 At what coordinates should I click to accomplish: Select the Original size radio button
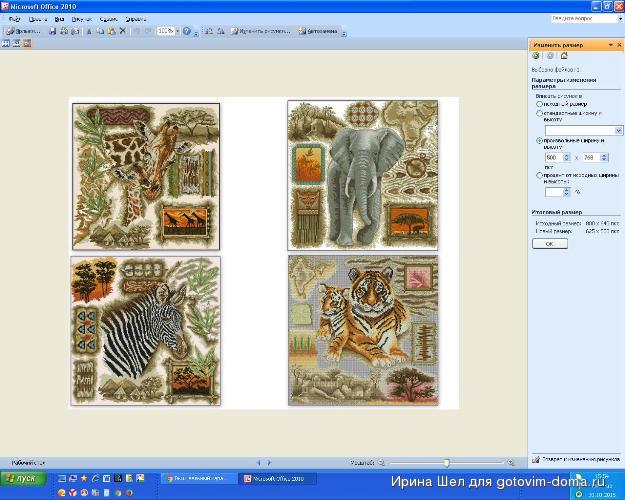[x=539, y=104]
